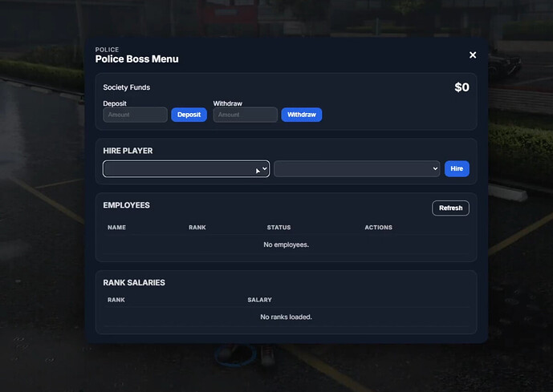Click the EMPLOYEES section heading
This screenshot has width=553, height=392.
(x=126, y=205)
